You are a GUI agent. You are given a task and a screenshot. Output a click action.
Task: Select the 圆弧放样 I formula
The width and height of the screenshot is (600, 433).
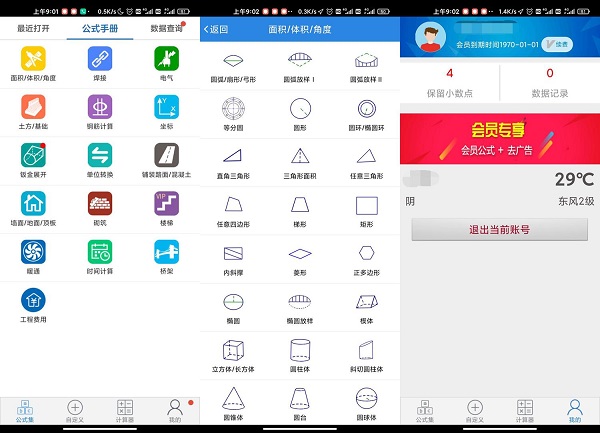300,67
